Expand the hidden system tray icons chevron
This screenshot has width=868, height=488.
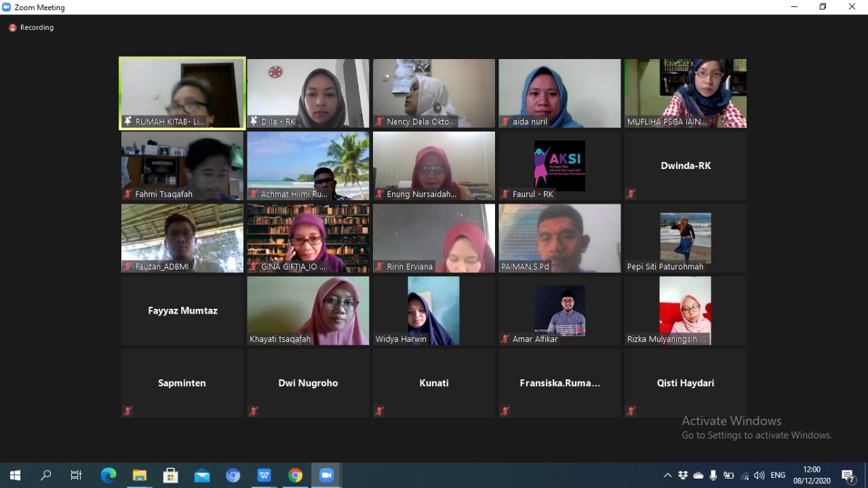click(x=667, y=475)
